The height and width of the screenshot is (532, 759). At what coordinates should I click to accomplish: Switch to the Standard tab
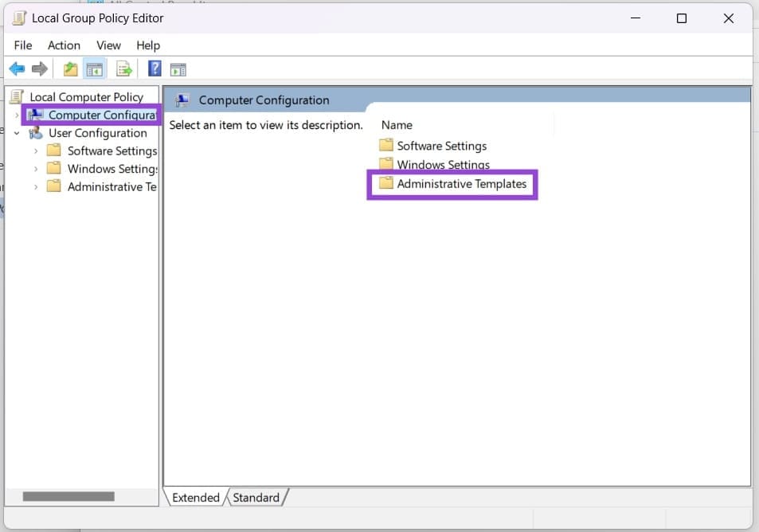256,497
